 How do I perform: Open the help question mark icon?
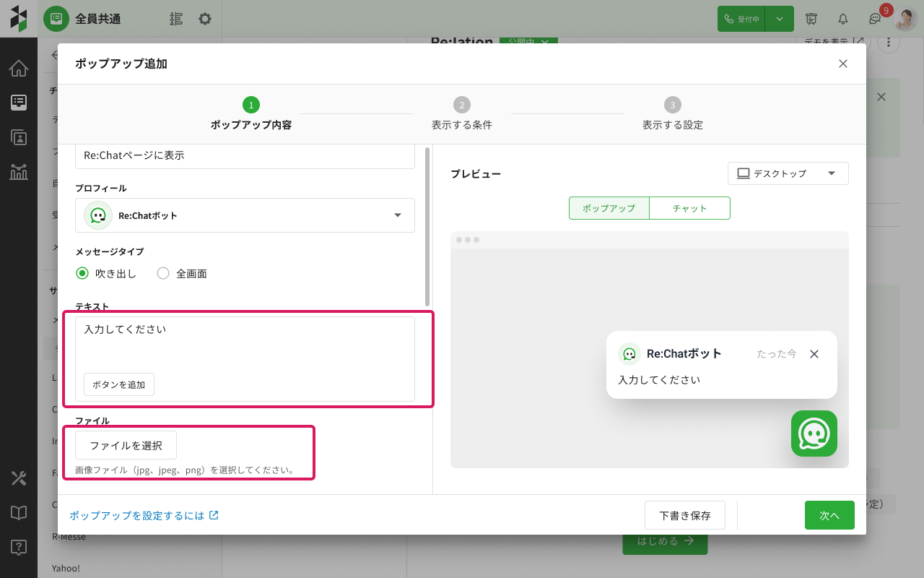19,548
